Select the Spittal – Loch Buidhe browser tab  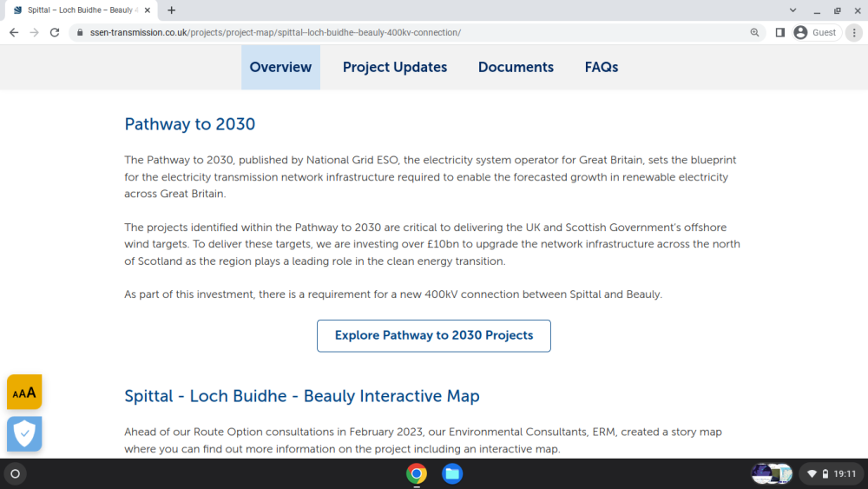[x=81, y=10]
